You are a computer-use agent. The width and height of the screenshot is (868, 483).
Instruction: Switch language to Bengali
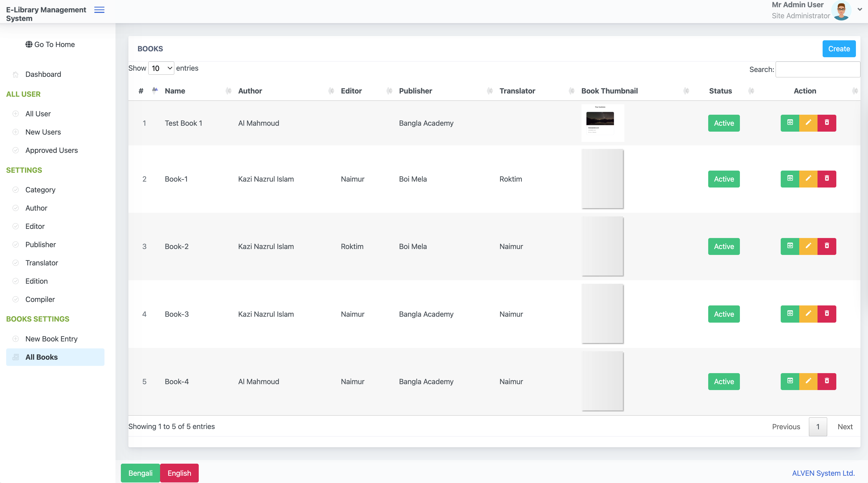[x=140, y=473]
